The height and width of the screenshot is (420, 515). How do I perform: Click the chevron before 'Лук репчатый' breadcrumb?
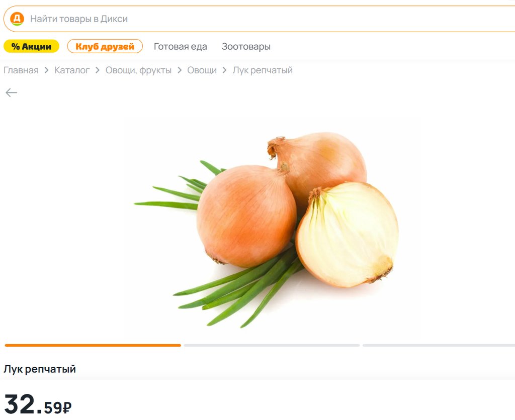click(225, 70)
